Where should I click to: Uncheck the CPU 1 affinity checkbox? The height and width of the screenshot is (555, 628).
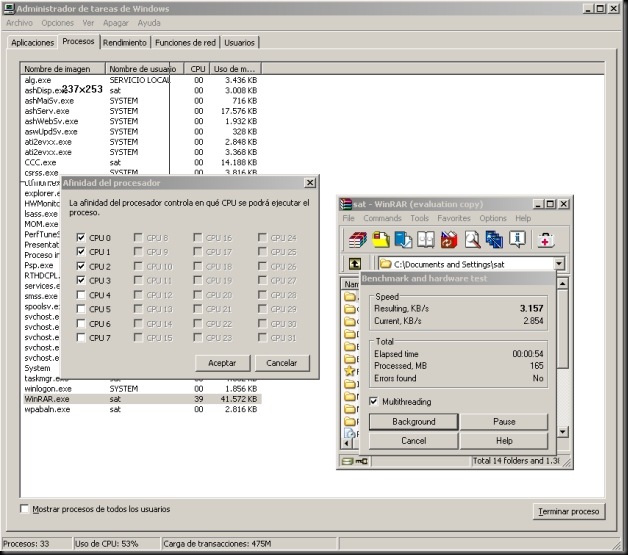[81, 251]
